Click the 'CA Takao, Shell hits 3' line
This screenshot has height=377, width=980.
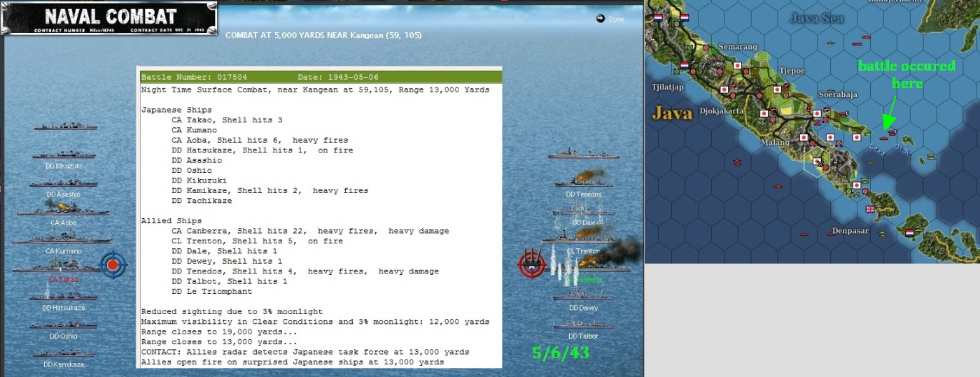227,120
